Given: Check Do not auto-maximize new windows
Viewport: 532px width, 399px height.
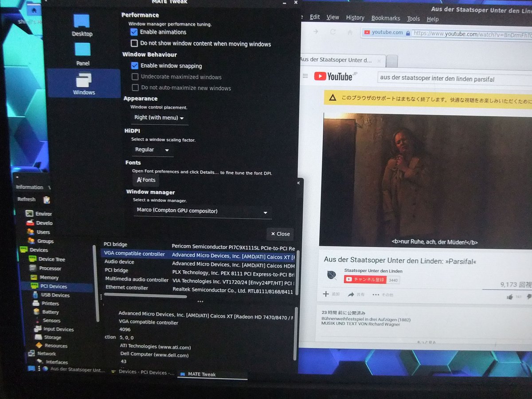Looking at the screenshot, I should point(136,88).
